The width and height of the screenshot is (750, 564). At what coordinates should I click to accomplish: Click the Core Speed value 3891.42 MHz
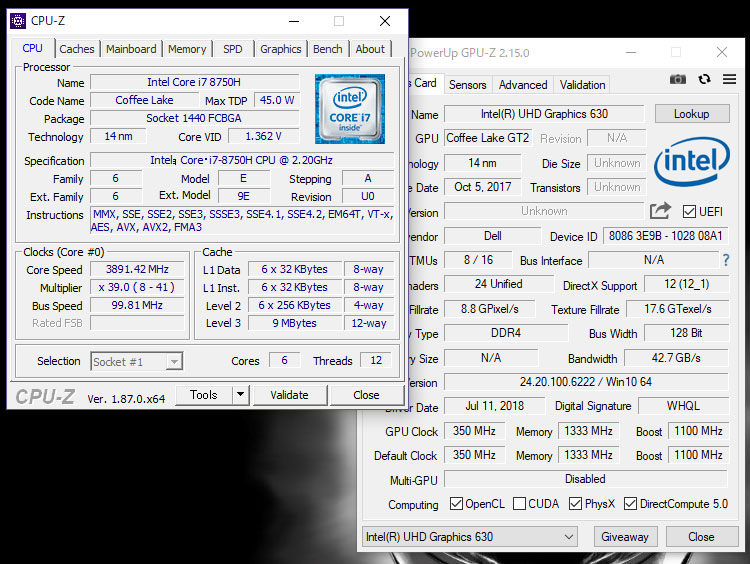pos(137,269)
